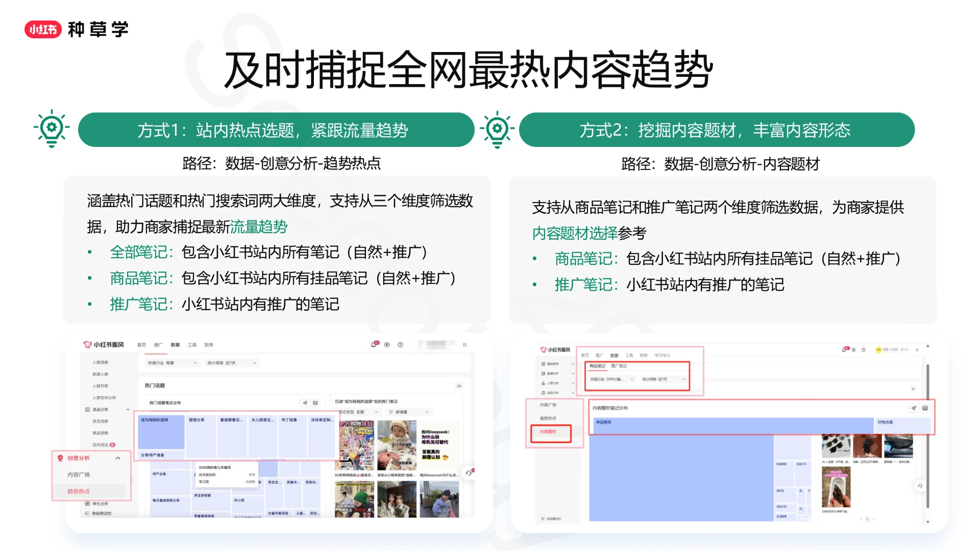Click the download icon on 热门话题 panel
This screenshot has height=551, width=980.
click(x=459, y=386)
